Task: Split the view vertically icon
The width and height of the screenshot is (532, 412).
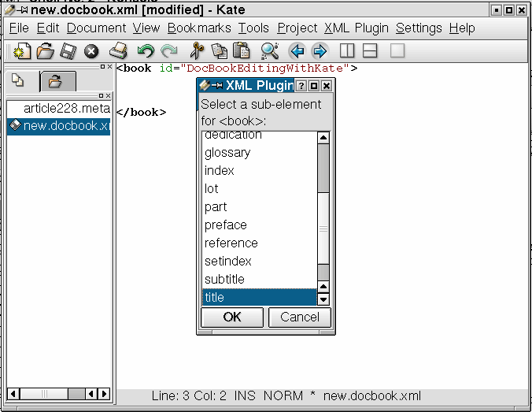Action: point(347,51)
